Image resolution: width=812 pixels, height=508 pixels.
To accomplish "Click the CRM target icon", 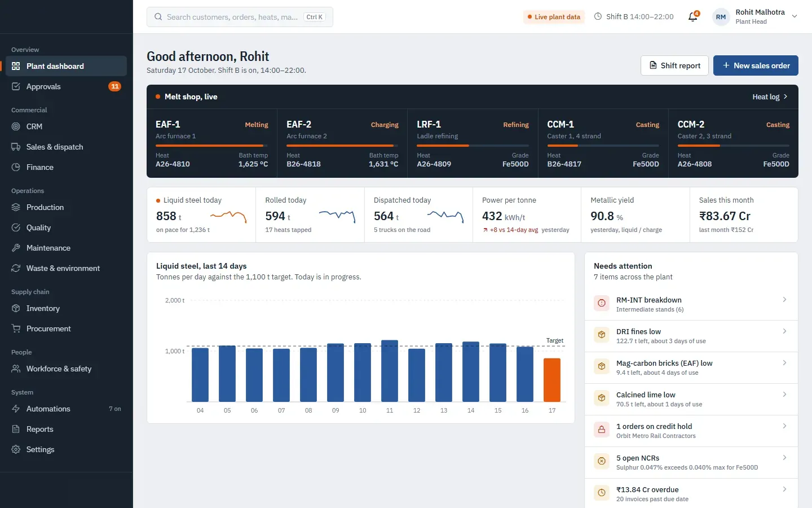I will click(16, 126).
